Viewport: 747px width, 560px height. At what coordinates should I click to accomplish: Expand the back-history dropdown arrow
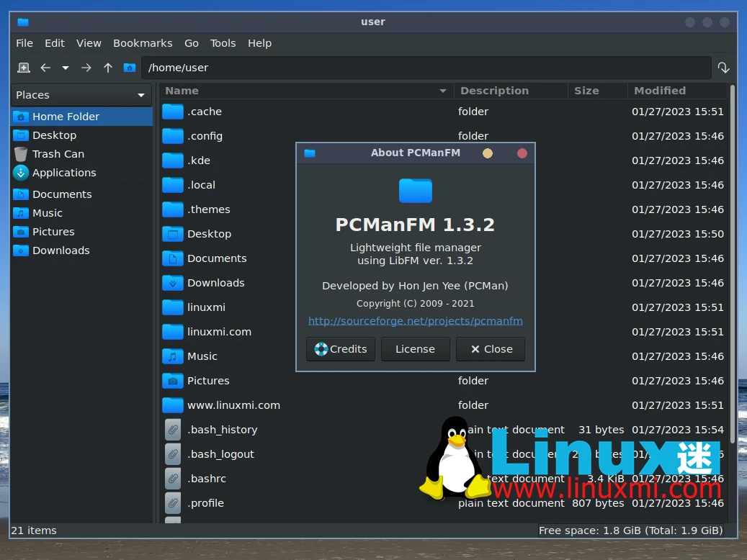coord(64,67)
